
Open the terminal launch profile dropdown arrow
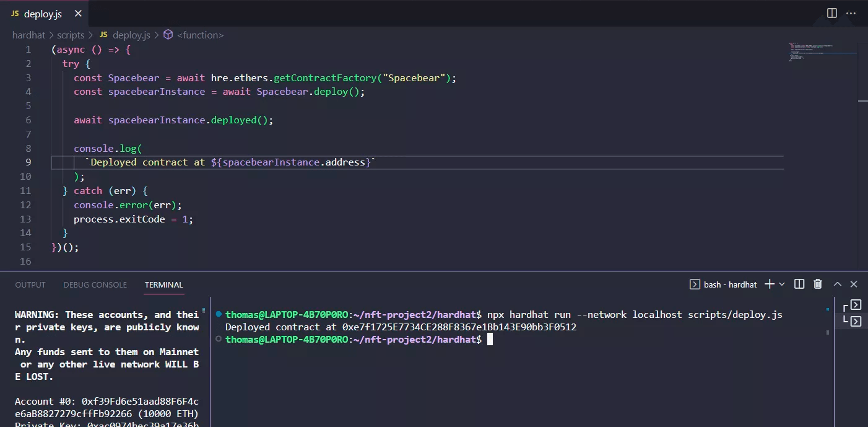click(x=782, y=284)
